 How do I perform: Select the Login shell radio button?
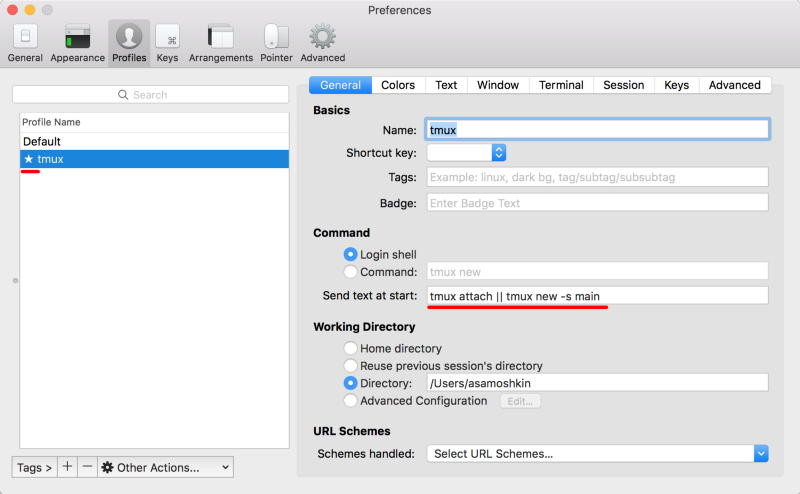(x=350, y=254)
